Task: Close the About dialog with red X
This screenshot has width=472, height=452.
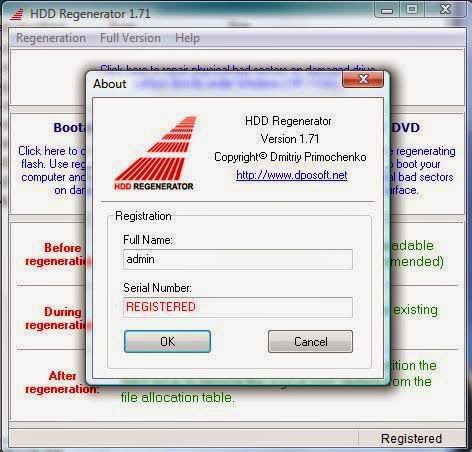Action: coord(363,79)
